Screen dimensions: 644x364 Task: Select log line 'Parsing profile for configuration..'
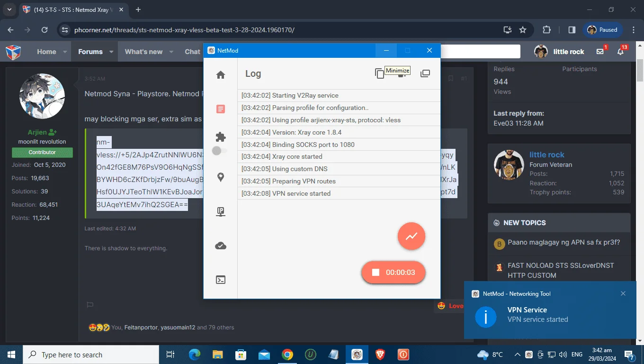point(339,108)
